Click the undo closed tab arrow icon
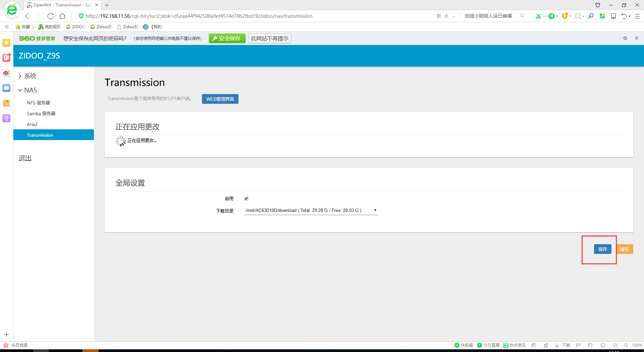Screen dimensions: 644x352 click(624, 16)
